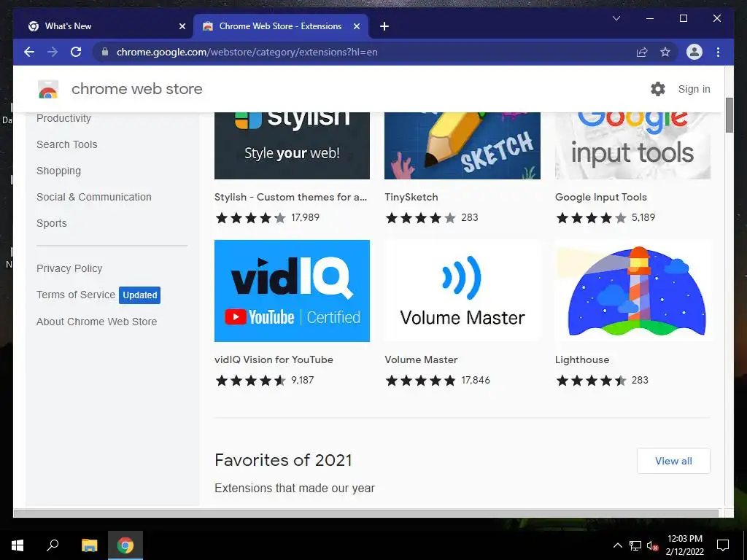Open the Google Input Tools image

pos(632,146)
